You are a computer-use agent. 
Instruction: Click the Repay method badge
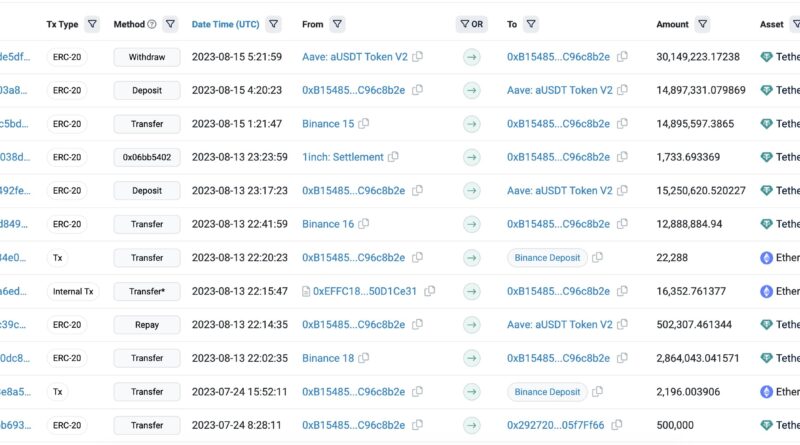tap(147, 325)
